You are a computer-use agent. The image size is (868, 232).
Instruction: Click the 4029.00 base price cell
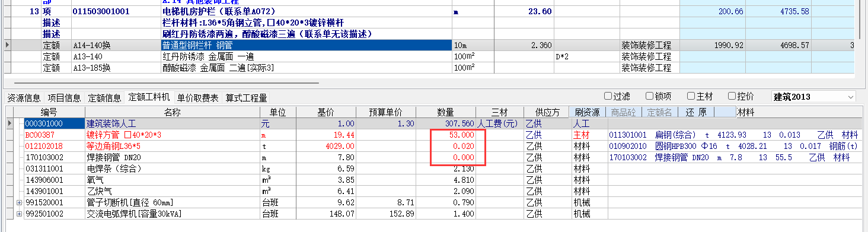(325, 146)
